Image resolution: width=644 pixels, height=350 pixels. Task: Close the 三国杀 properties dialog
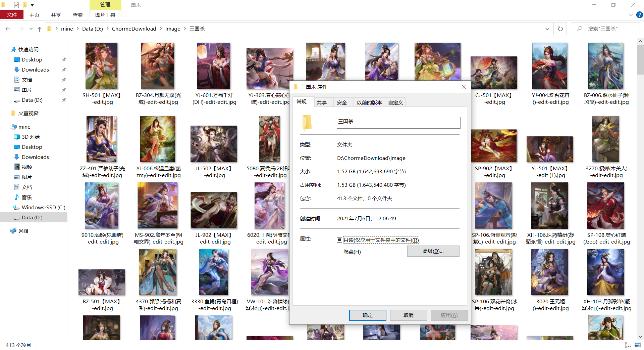(464, 87)
